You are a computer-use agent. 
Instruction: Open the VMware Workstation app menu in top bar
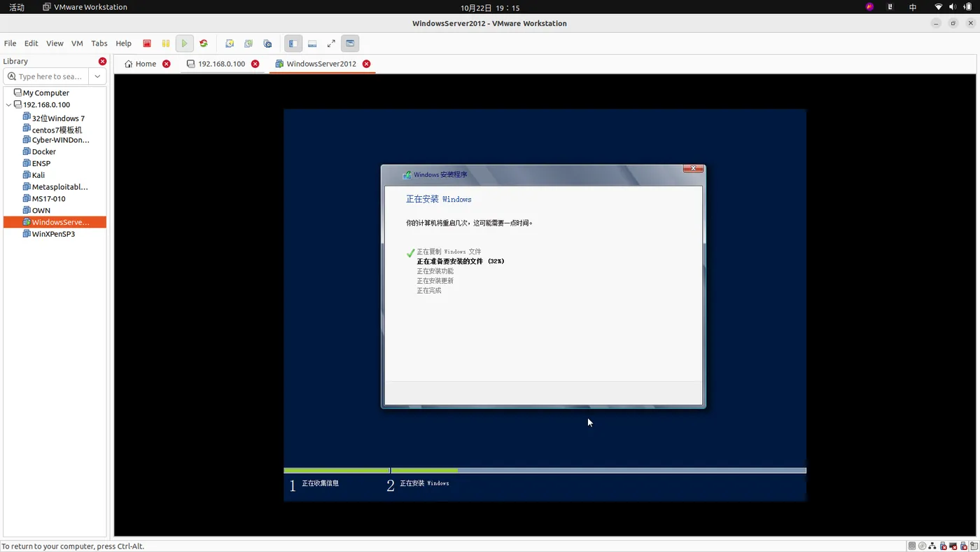(85, 7)
